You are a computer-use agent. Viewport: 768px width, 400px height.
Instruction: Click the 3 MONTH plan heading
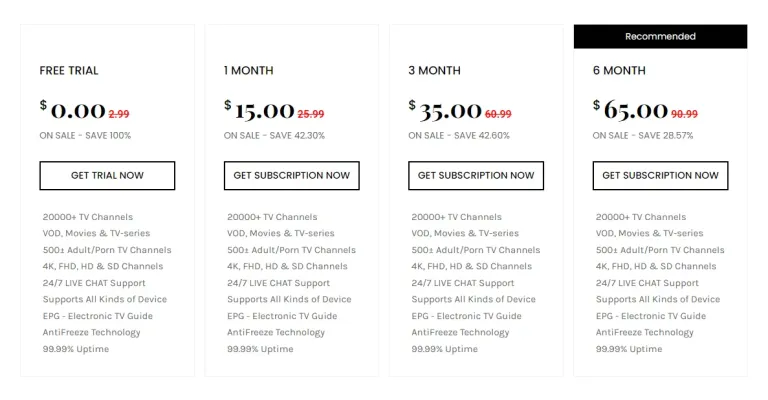(434, 71)
